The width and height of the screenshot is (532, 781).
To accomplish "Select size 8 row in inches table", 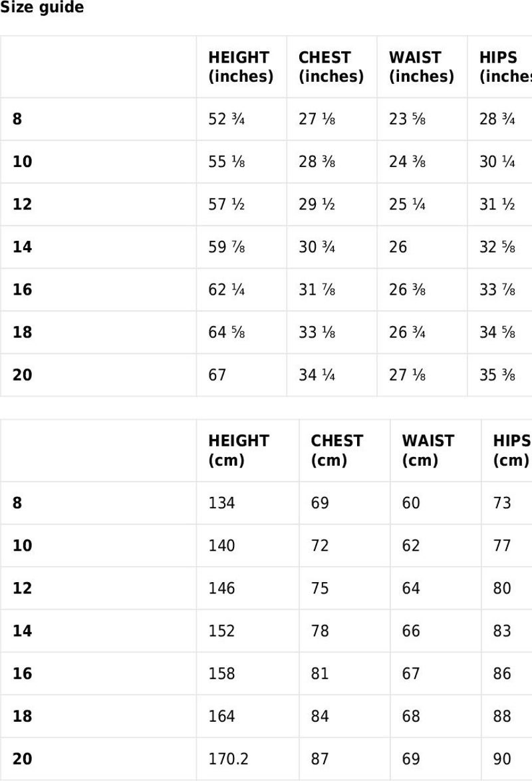I will [x=266, y=119].
